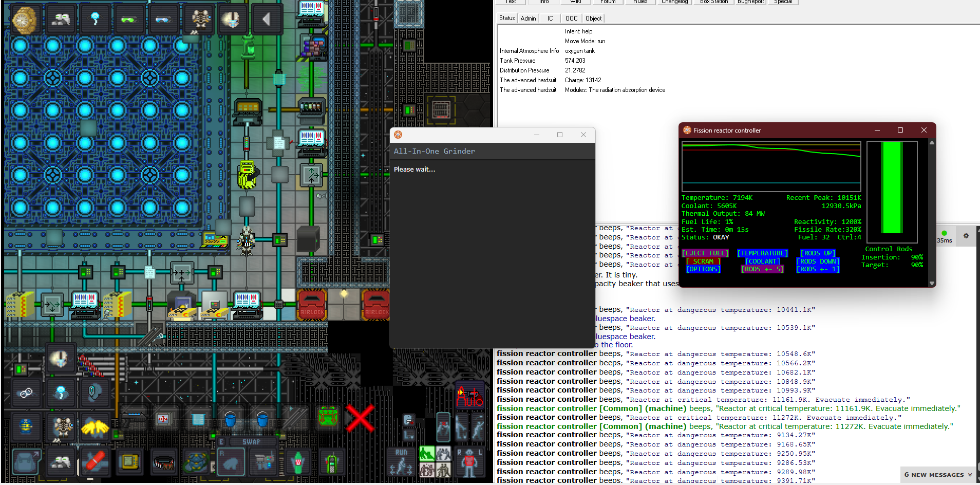This screenshot has width=980, height=485.
Task: Select the left hand holding tool
Action: pyautogui.click(x=263, y=462)
